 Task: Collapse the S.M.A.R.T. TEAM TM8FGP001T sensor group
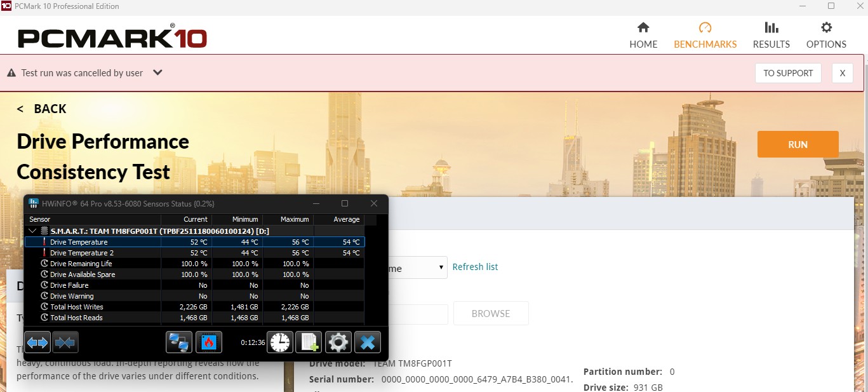(x=33, y=231)
